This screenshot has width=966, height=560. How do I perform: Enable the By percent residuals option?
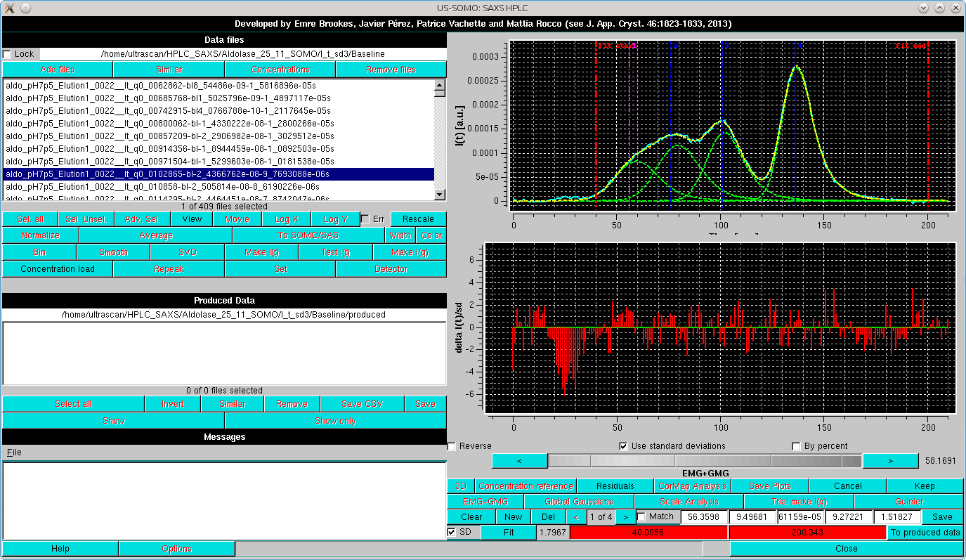(796, 445)
